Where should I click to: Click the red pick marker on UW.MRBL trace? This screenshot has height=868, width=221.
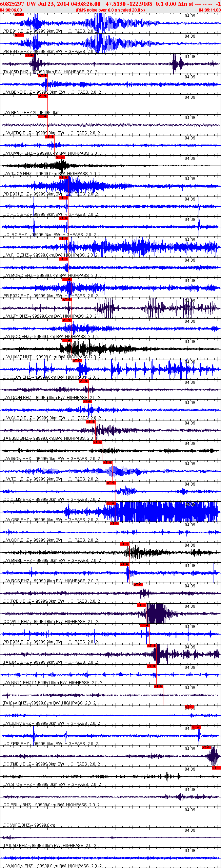coord(124,544)
